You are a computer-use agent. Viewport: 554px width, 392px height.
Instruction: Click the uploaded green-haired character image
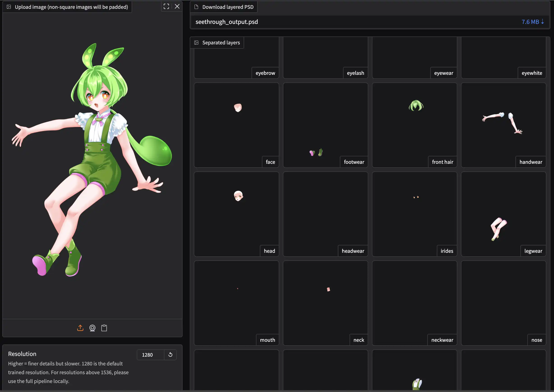(x=92, y=159)
